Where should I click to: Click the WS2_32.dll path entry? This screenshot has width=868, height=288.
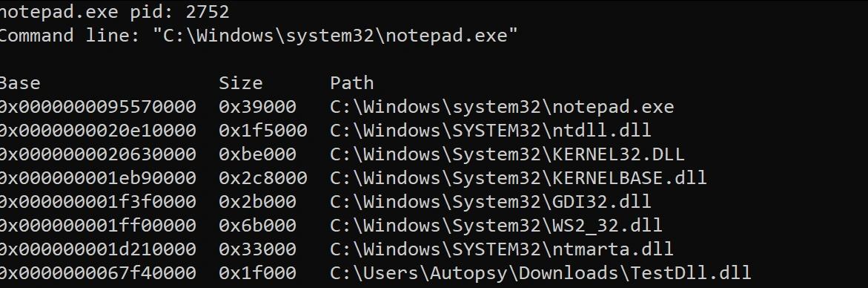pyautogui.click(x=496, y=226)
